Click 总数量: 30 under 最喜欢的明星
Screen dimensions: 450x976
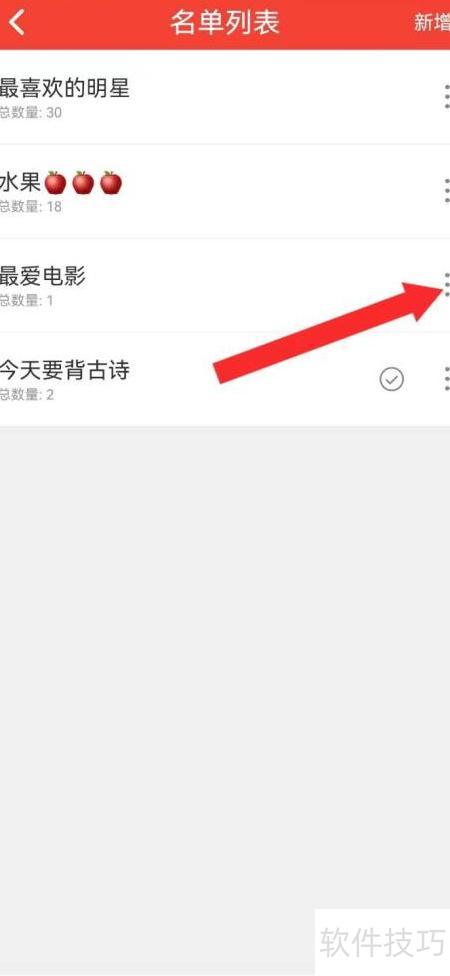pyautogui.click(x=30, y=113)
